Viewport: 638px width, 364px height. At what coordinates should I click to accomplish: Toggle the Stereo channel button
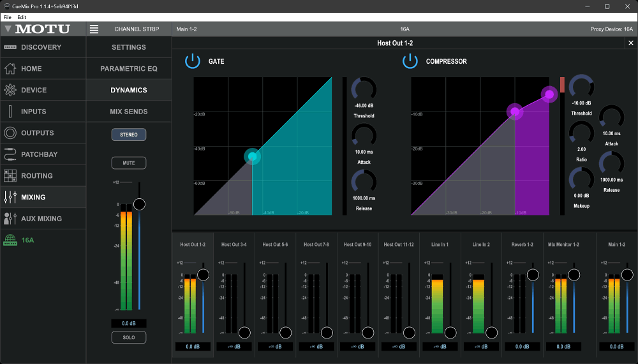point(129,135)
